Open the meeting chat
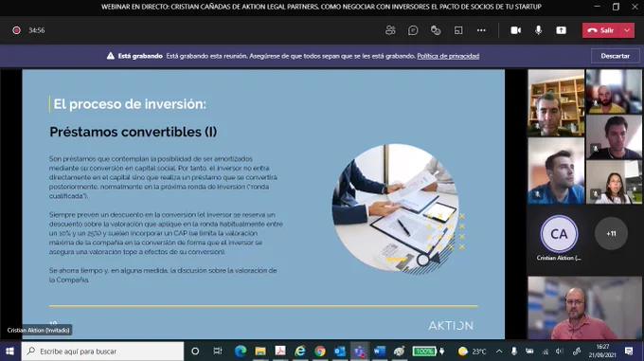The height and width of the screenshot is (361, 644). 413,30
